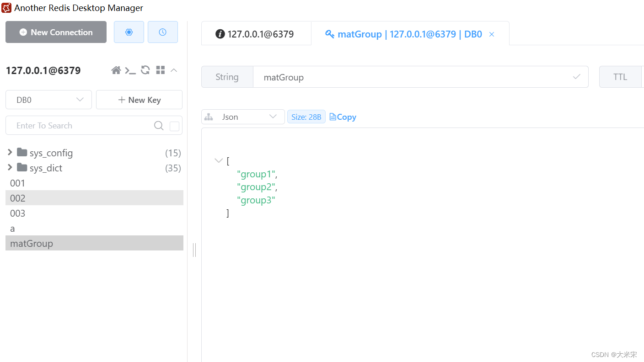Expand the sys_config folder
The height and width of the screenshot is (362, 644).
pyautogui.click(x=10, y=152)
